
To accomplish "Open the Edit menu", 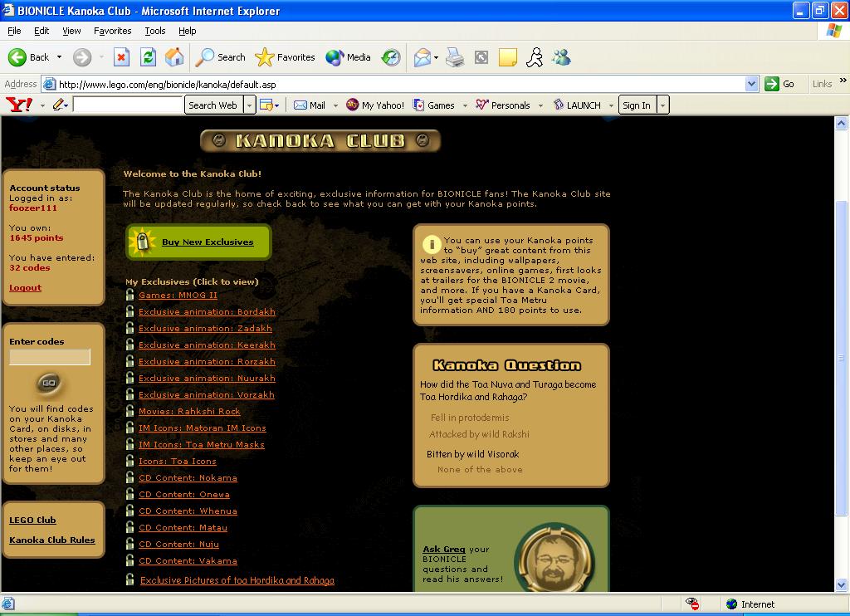I will pyautogui.click(x=42, y=31).
